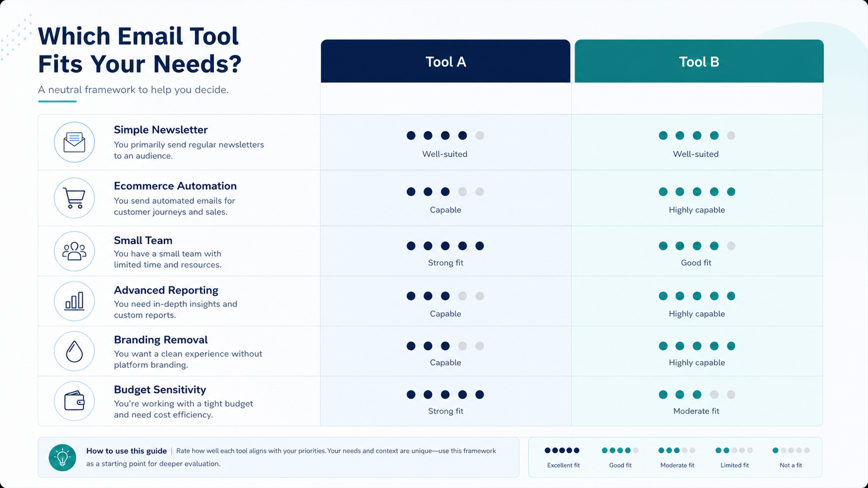Click the 'Moderate fit' legend label
Viewport: 868px width, 488px height.
(x=677, y=465)
